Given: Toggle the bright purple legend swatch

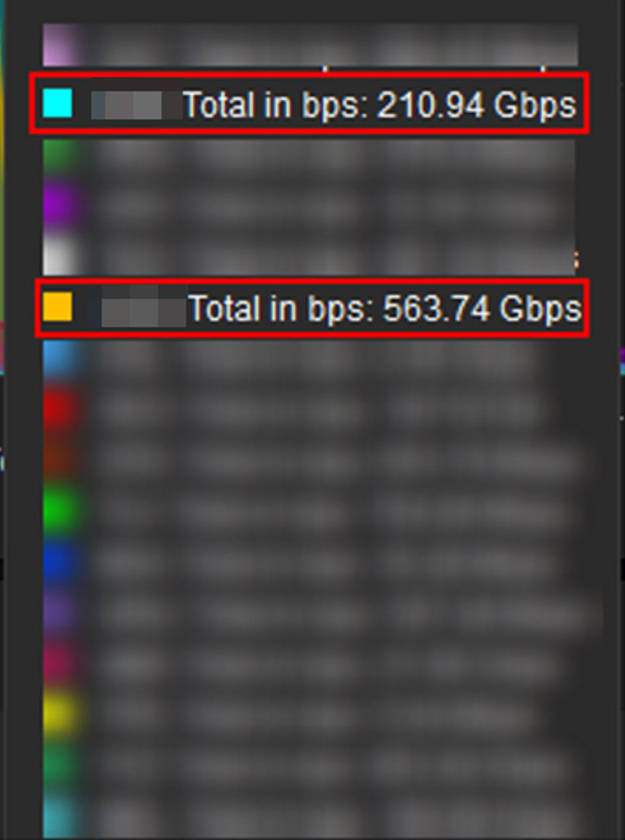Looking at the screenshot, I should [x=60, y=206].
